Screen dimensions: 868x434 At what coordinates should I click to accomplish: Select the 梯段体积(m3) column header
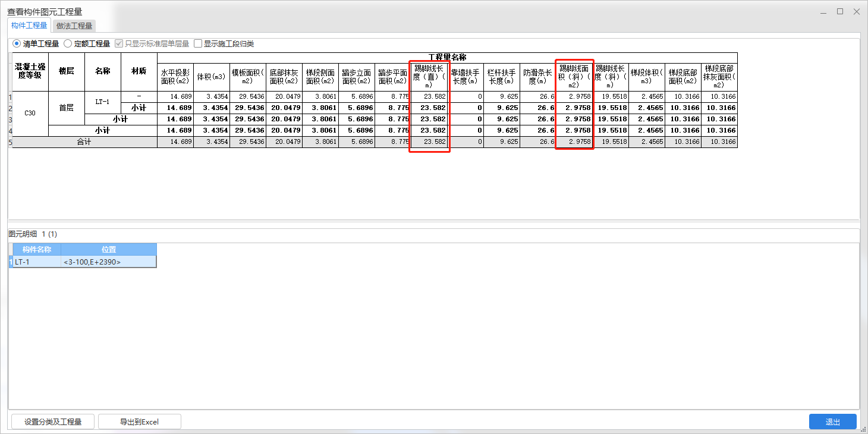coord(647,77)
